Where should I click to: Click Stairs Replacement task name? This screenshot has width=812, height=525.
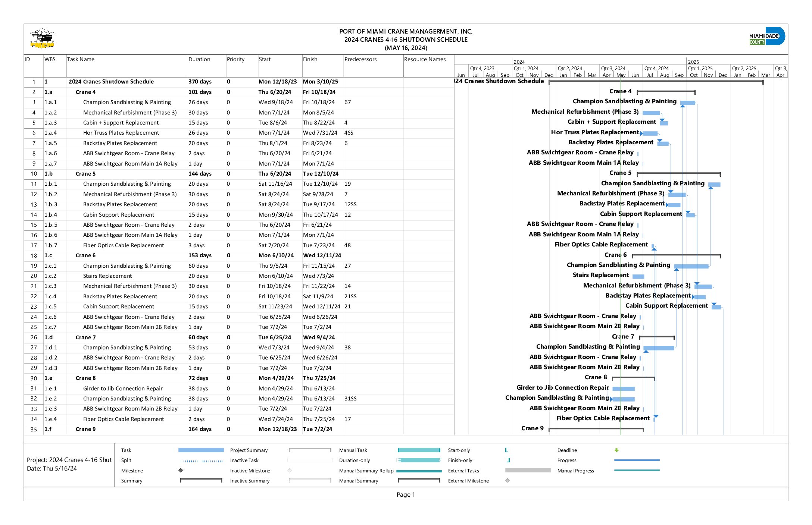click(107, 276)
